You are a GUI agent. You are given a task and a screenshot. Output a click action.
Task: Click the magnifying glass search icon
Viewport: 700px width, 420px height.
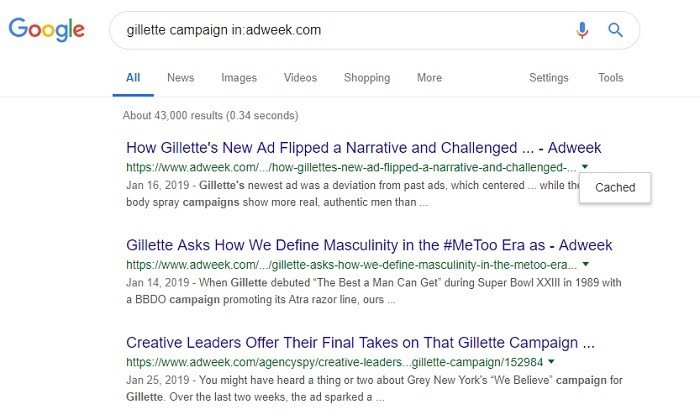(615, 30)
